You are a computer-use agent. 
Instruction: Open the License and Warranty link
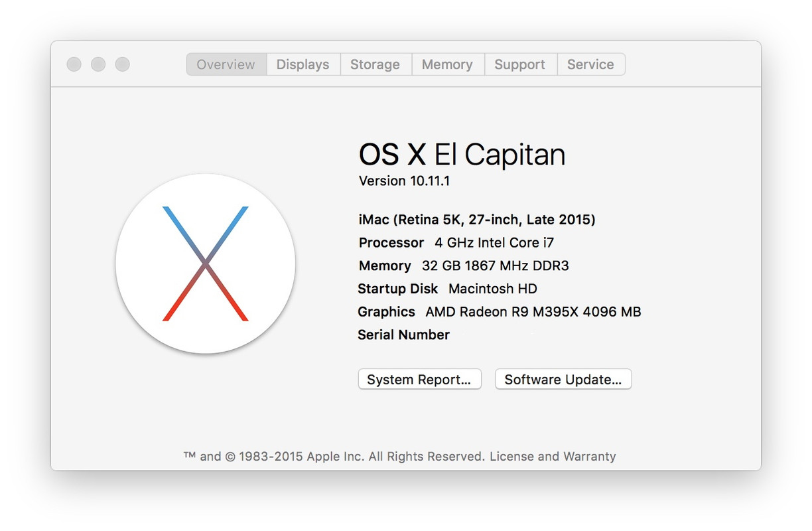click(x=553, y=457)
